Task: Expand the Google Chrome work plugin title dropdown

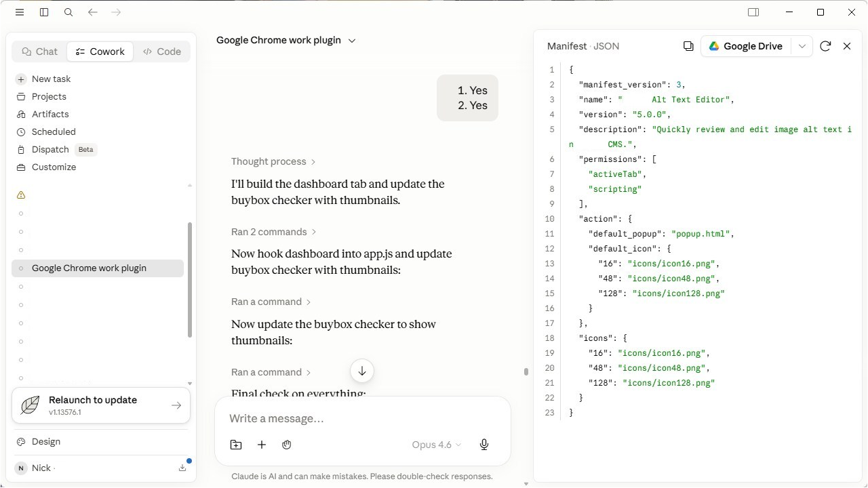Action: tap(352, 41)
